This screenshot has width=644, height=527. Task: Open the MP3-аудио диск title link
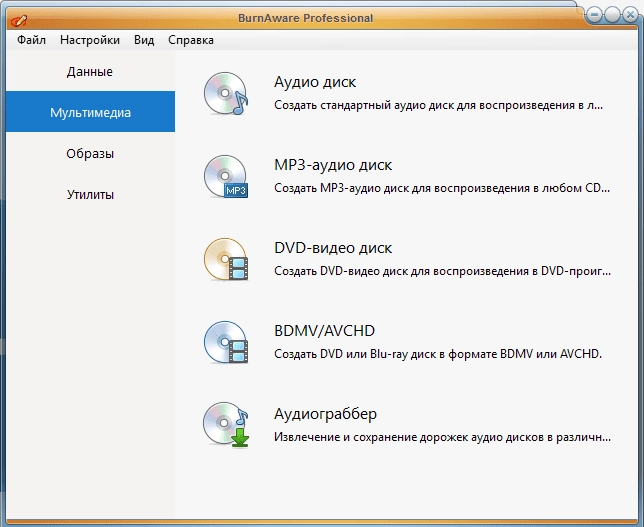[333, 165]
